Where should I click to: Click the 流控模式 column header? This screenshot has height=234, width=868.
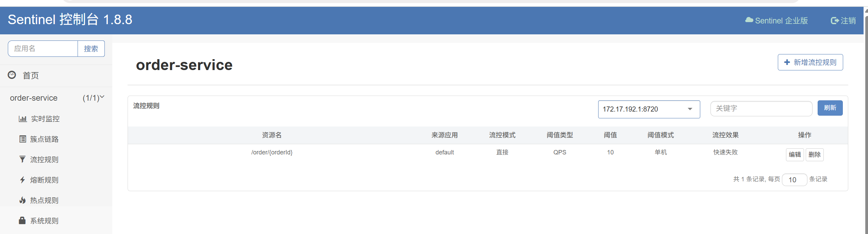click(502, 135)
